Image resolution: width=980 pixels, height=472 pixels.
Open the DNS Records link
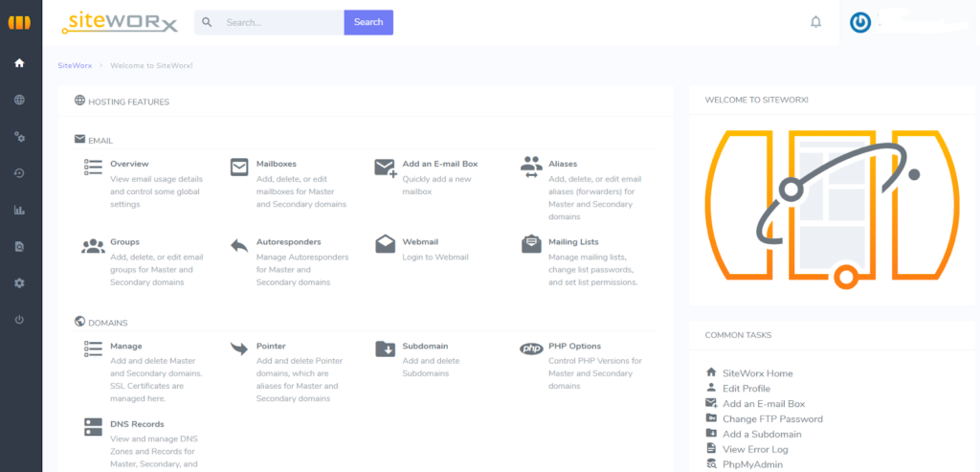[x=138, y=424]
